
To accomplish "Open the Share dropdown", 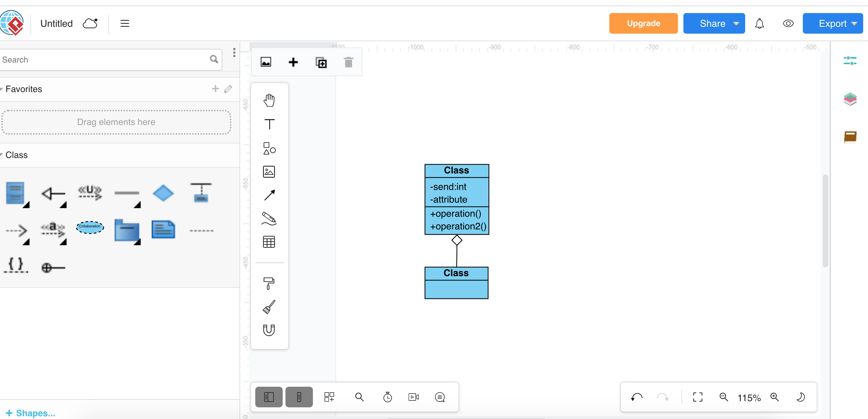I will tap(714, 23).
